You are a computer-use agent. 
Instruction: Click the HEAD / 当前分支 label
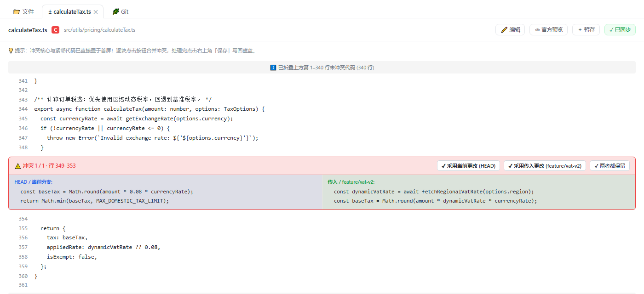coord(33,182)
